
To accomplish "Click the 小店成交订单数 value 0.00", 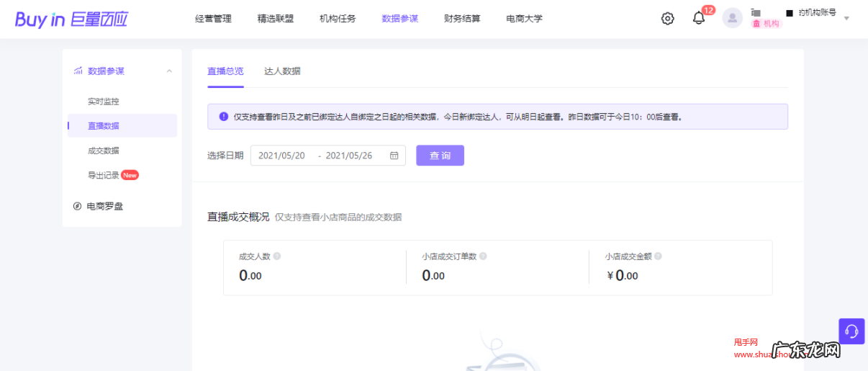I will (433, 275).
